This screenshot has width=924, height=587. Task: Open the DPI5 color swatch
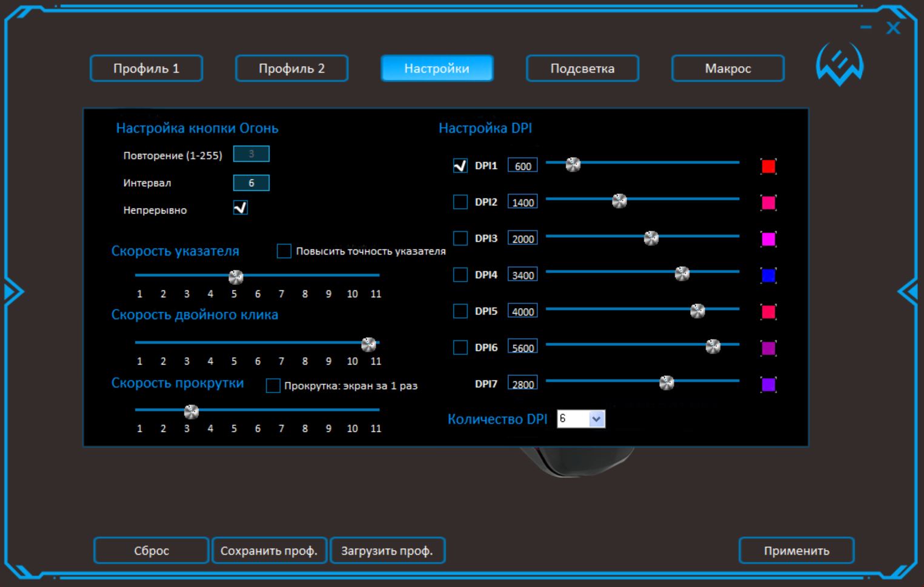coord(768,312)
